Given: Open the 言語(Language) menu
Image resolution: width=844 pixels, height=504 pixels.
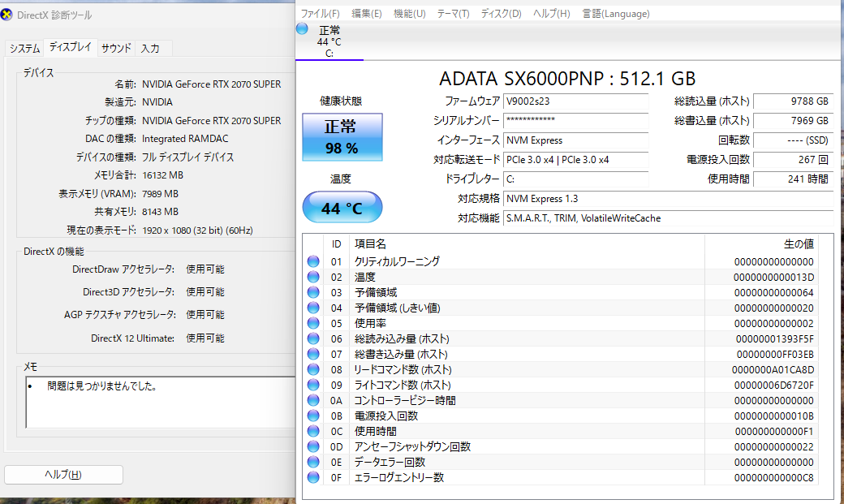Looking at the screenshot, I should pos(616,14).
